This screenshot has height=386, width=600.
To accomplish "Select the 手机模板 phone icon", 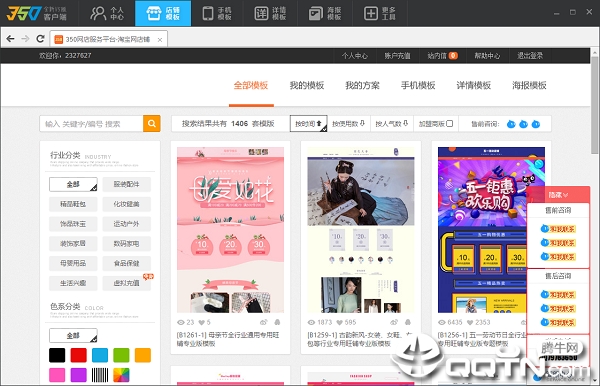I will click(208, 13).
